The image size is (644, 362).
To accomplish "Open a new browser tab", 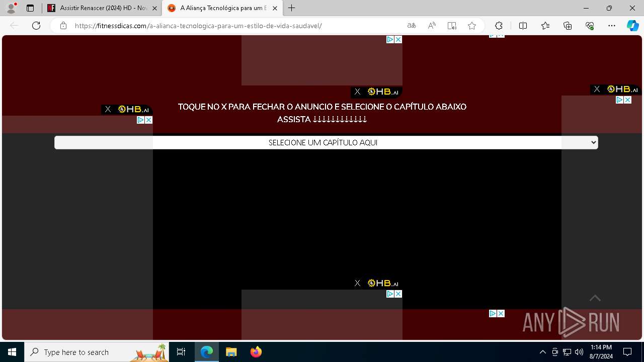I will (x=292, y=8).
